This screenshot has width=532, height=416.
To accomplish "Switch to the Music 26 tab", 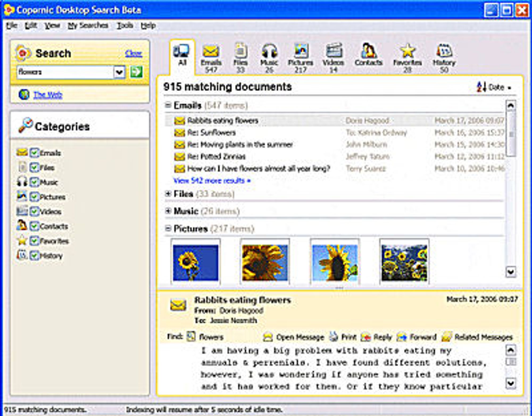I will (x=269, y=58).
